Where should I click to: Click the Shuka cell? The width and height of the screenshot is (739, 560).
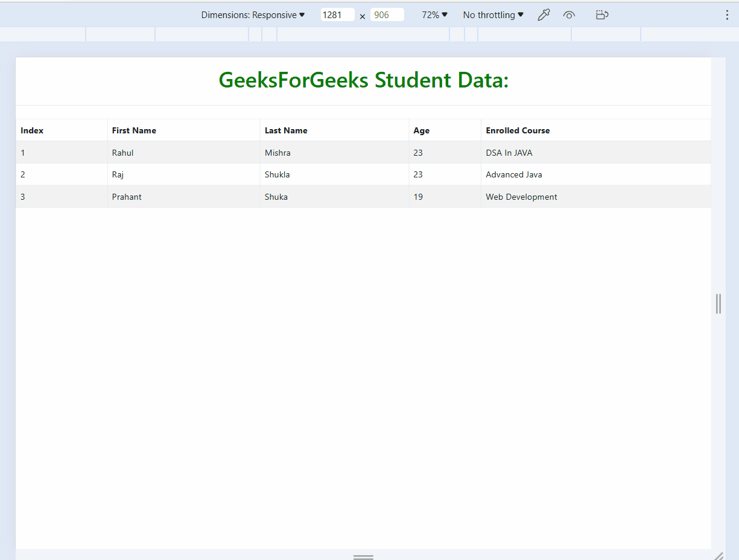click(x=334, y=197)
